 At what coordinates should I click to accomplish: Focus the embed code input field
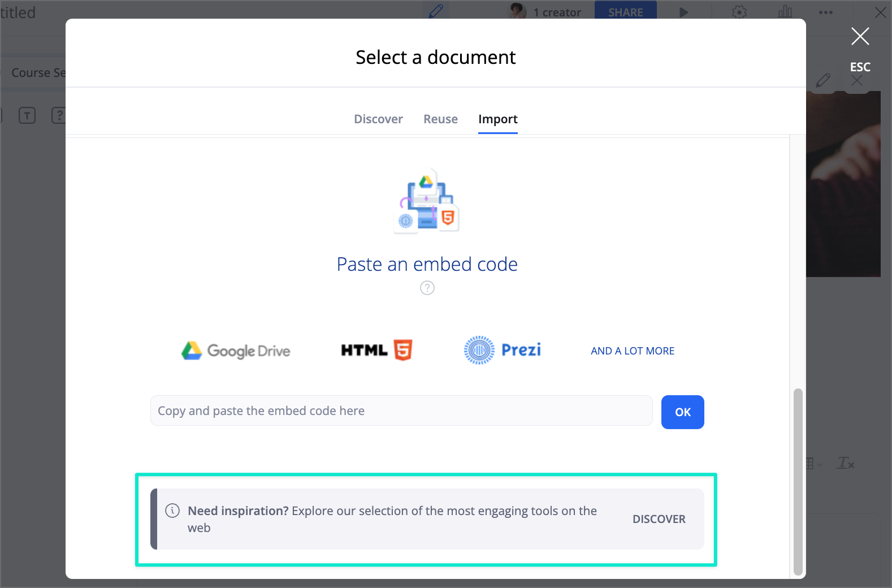click(401, 411)
